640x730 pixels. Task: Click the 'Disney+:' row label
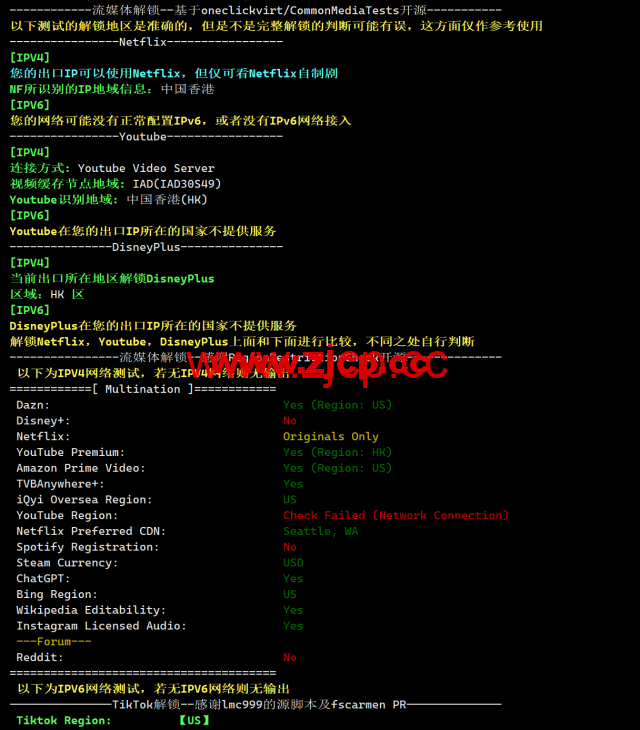[x=43, y=421]
